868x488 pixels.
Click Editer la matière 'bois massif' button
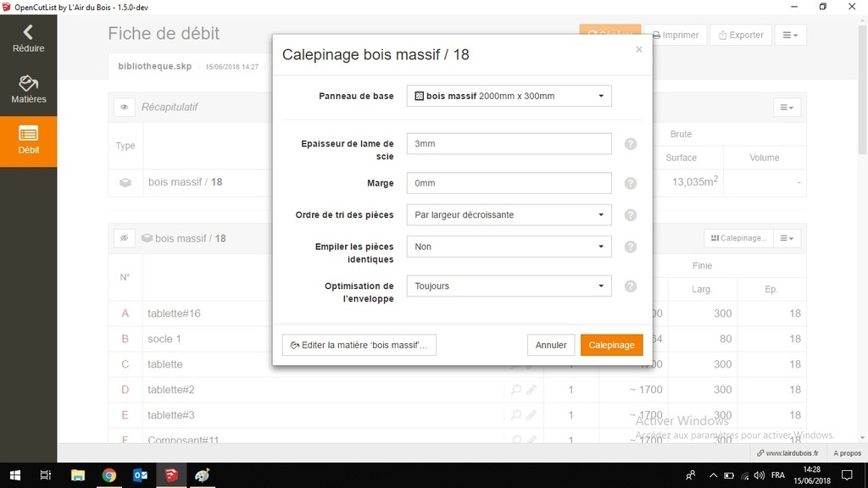359,345
